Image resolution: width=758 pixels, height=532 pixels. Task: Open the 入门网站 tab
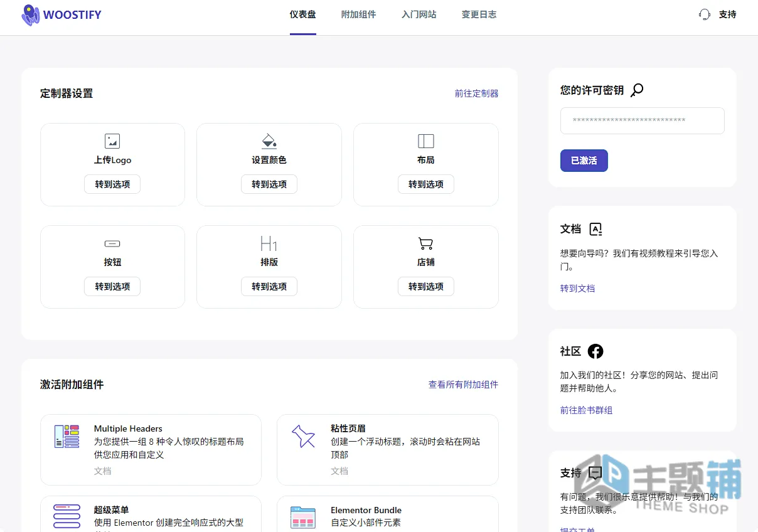pos(419,14)
